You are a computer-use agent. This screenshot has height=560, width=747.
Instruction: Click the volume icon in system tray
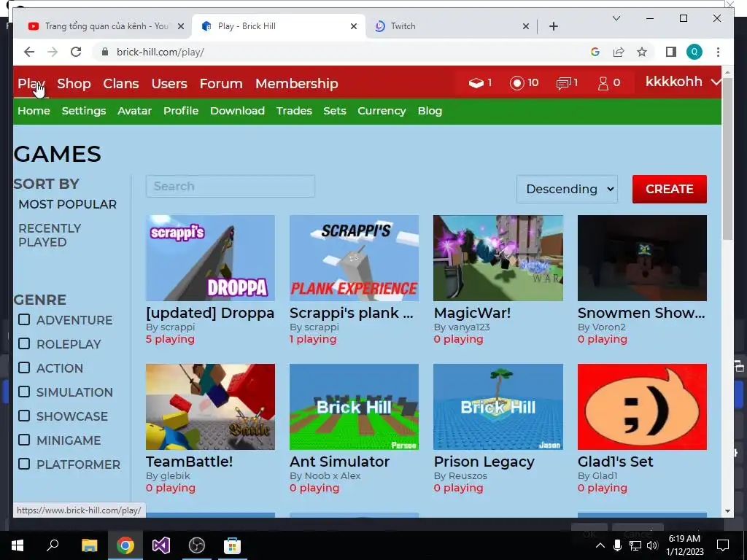(x=653, y=545)
